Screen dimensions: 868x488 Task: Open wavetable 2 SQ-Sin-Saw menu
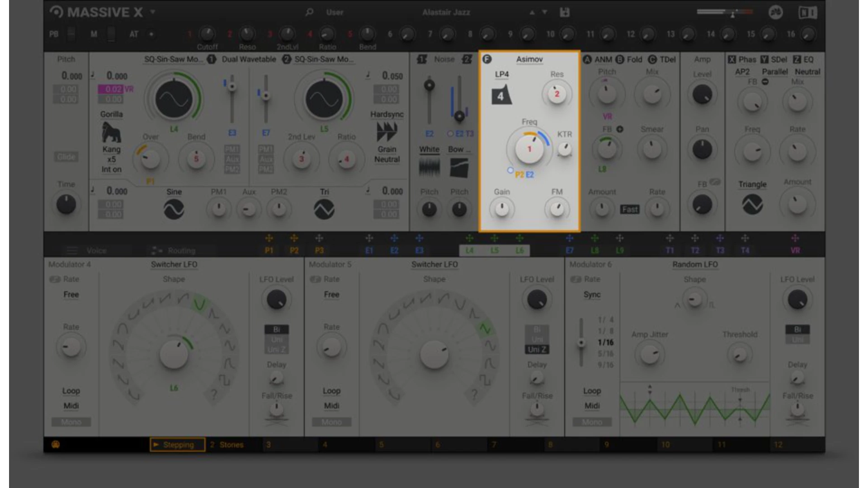324,59
